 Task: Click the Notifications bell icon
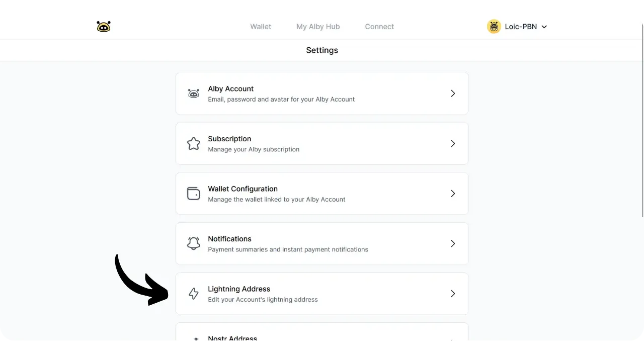[x=194, y=244]
